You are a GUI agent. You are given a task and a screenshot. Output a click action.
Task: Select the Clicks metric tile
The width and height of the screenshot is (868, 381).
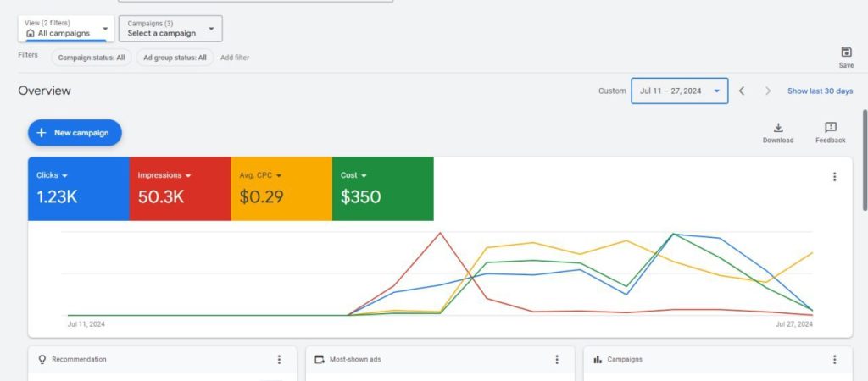click(x=78, y=189)
